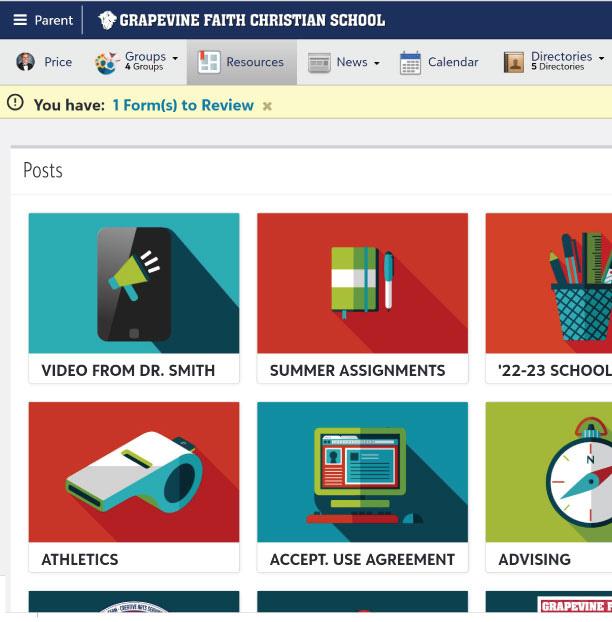Click the Resources page icon
Viewport: 612px width, 622px height.
point(209,62)
